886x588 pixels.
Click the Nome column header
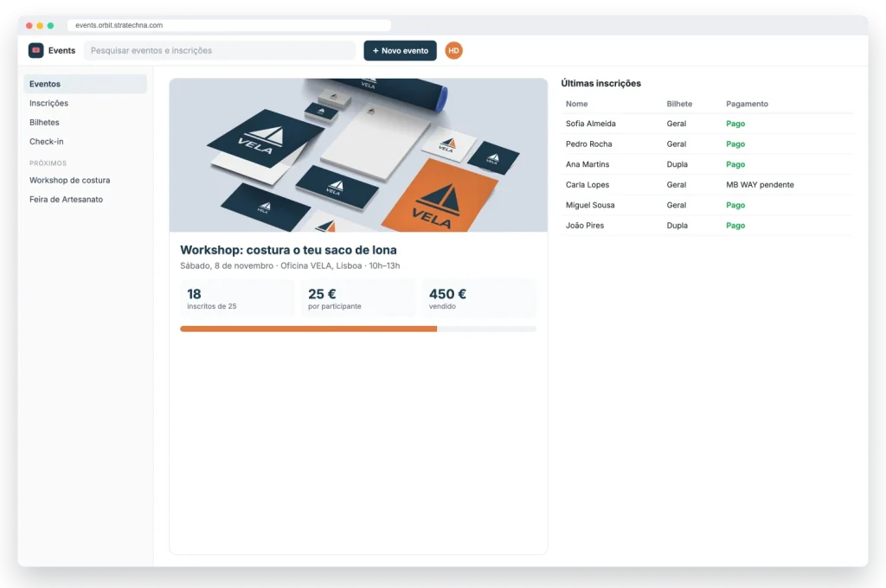point(576,104)
